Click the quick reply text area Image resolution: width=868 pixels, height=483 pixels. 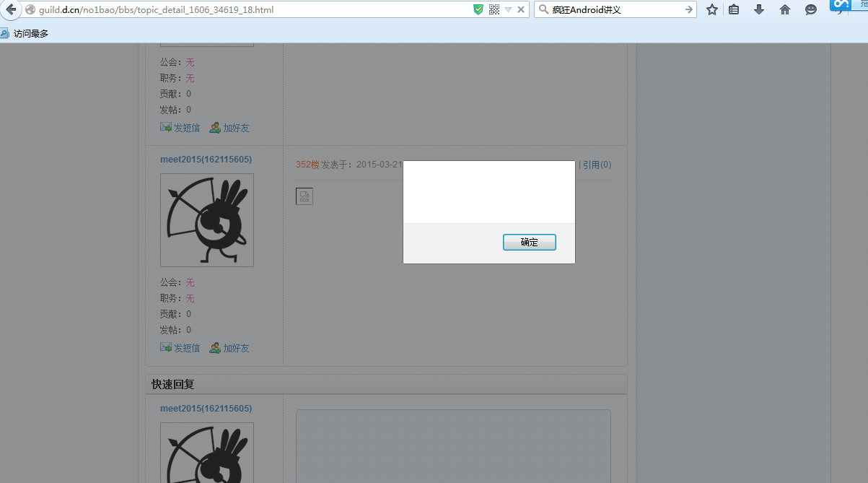(453, 446)
